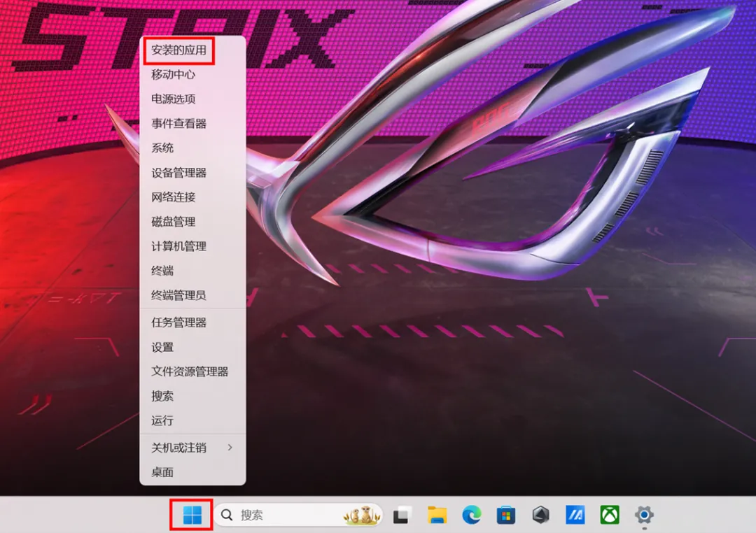Open Settings gear icon in taskbar

(x=644, y=516)
